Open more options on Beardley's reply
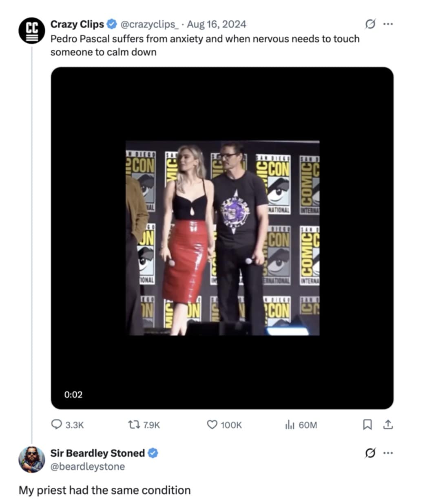 pos(387,453)
